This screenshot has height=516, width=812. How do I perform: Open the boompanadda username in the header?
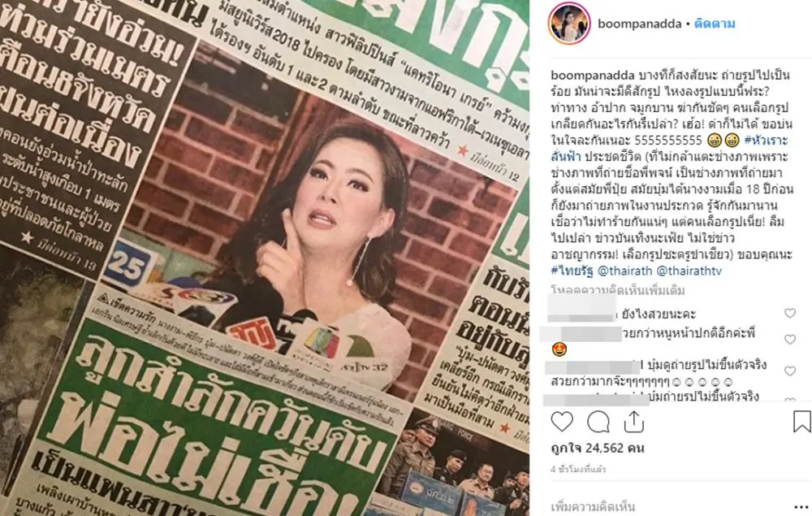tap(640, 24)
